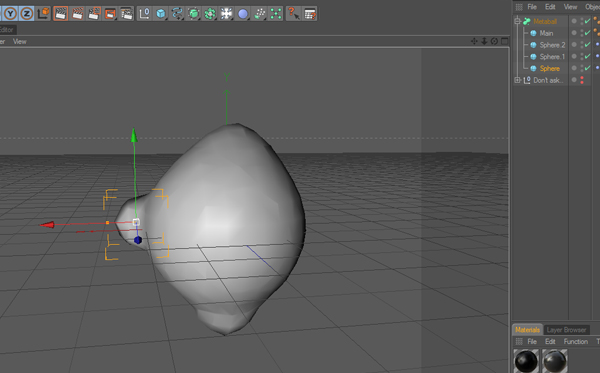Click the Render Active Objects clapperboard icon
Screen dimensions: 600x373
click(78, 13)
